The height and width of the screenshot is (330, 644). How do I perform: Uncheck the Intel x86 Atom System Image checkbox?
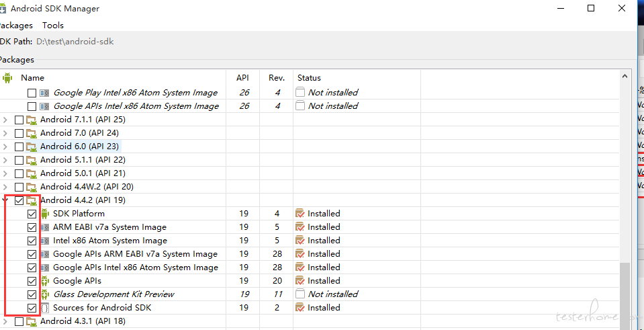(32, 241)
